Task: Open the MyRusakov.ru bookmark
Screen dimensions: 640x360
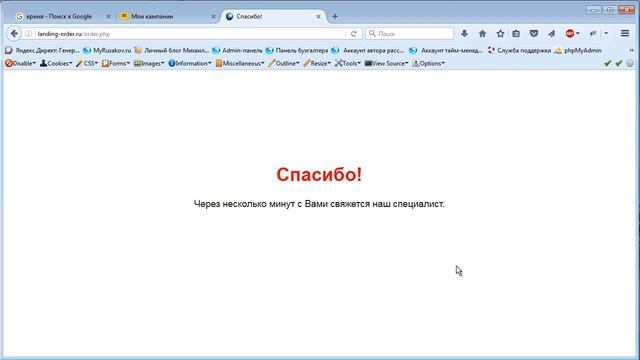Action: pyautogui.click(x=107, y=50)
